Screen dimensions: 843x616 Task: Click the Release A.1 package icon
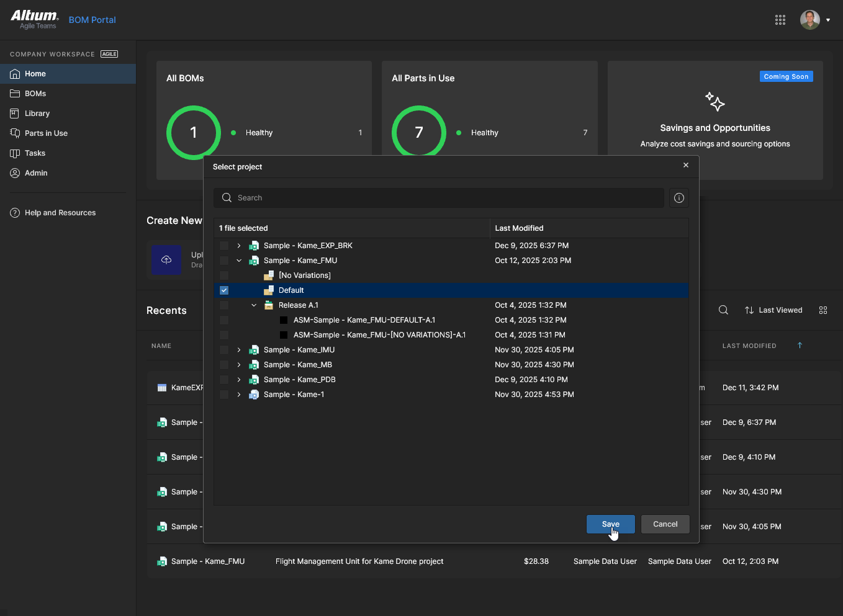coord(269,305)
